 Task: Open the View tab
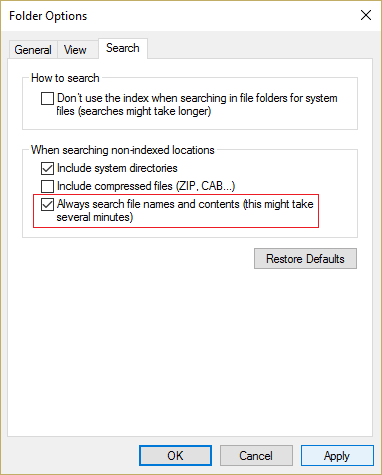pyautogui.click(x=75, y=50)
